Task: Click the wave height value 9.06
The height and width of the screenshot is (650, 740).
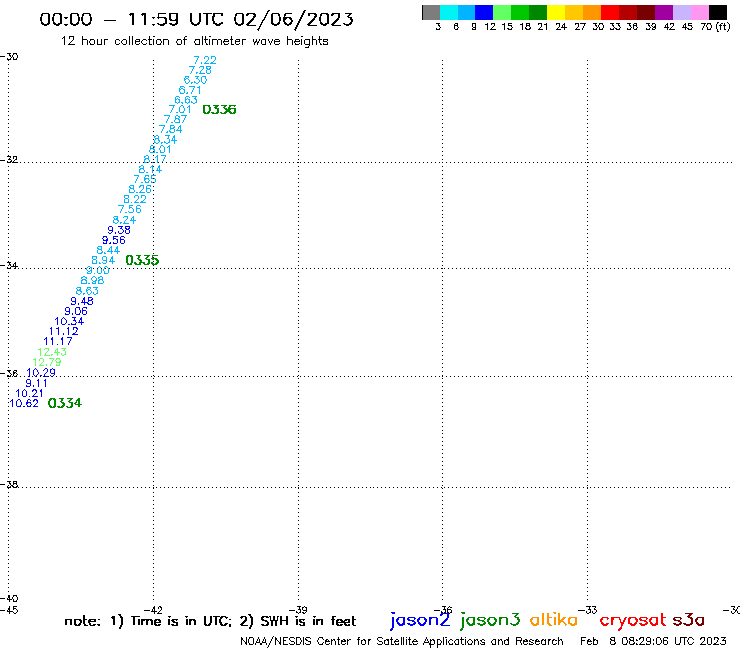Action: pos(76,311)
